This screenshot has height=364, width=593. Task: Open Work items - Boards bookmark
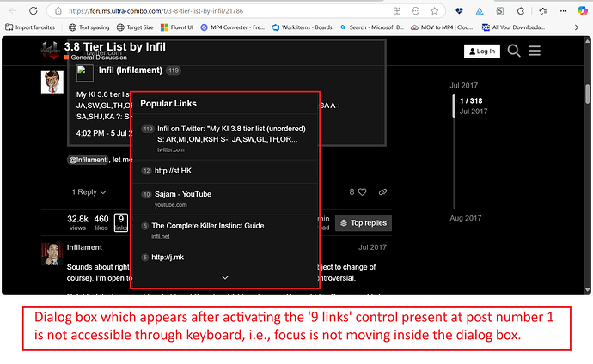pos(302,27)
